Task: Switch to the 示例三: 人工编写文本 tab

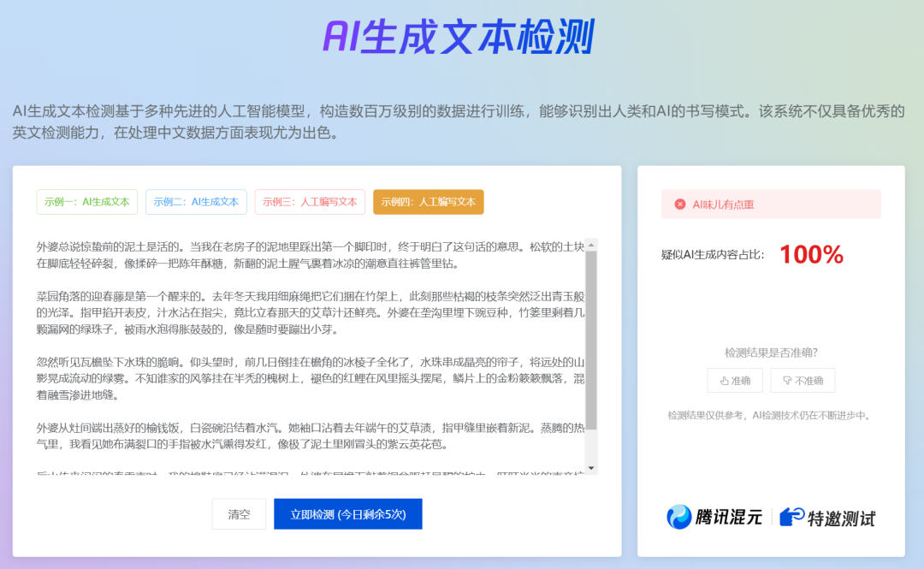Action: 310,202
